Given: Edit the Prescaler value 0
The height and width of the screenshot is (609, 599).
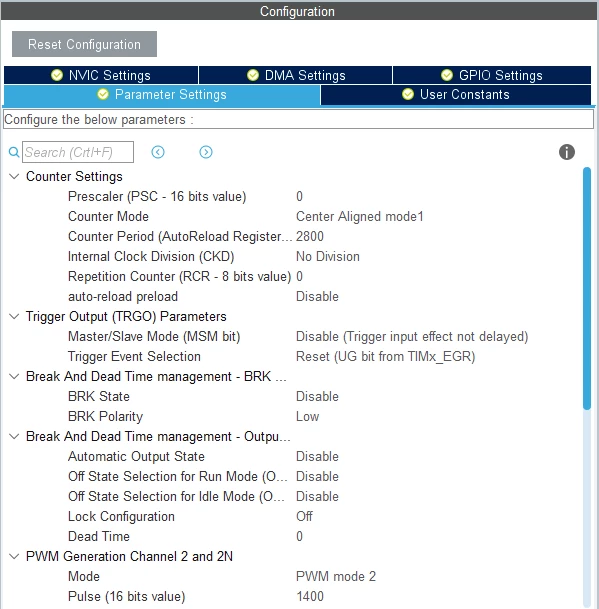Looking at the screenshot, I should 300,197.
